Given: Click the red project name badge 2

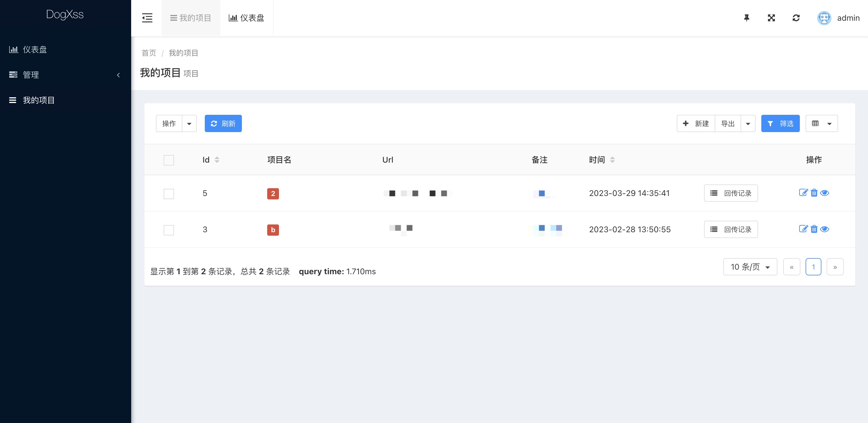Looking at the screenshot, I should pyautogui.click(x=273, y=194).
